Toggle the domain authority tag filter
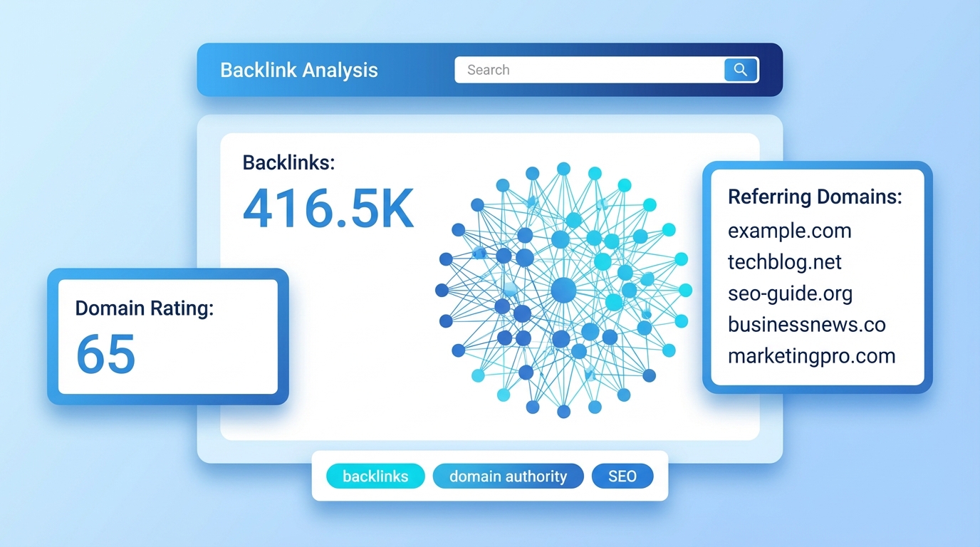 [x=508, y=476]
